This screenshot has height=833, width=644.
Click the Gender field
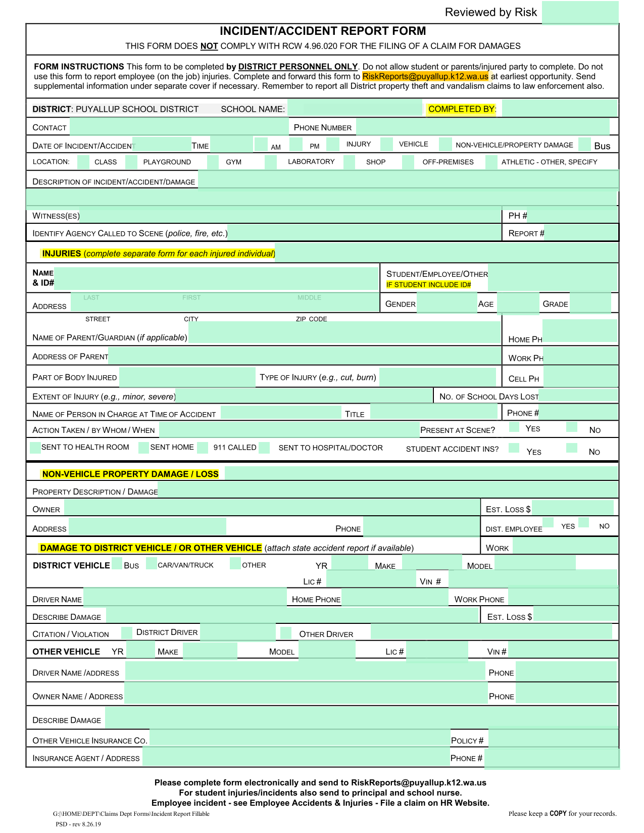pos(447,303)
